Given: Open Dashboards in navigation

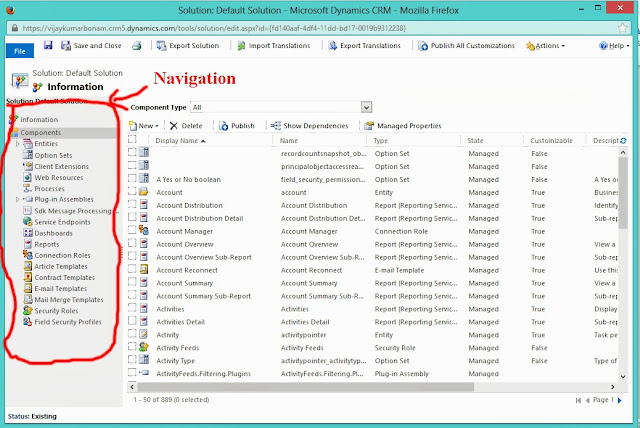Looking at the screenshot, I should (x=53, y=233).
